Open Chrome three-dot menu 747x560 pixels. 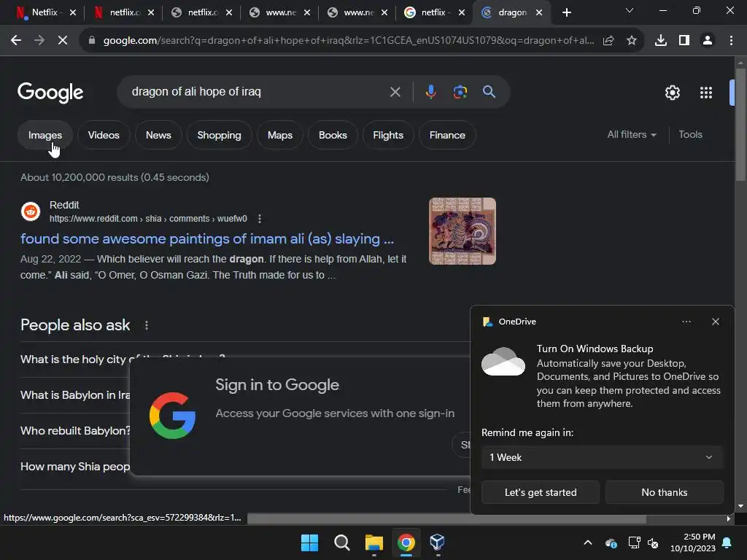731,41
